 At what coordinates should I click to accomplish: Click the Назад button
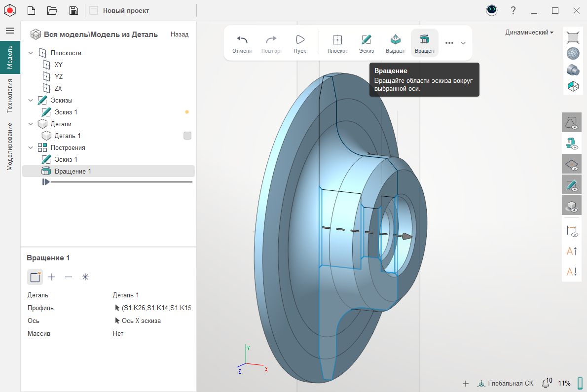click(x=180, y=34)
